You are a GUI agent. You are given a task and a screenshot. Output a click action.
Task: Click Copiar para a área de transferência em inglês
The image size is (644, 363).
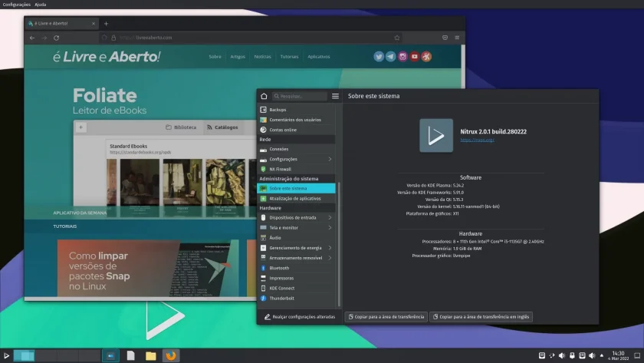(481, 317)
